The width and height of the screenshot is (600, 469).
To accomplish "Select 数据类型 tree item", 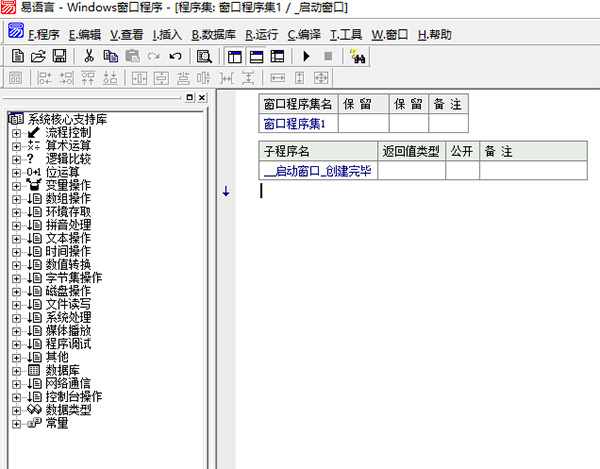I will (68, 410).
